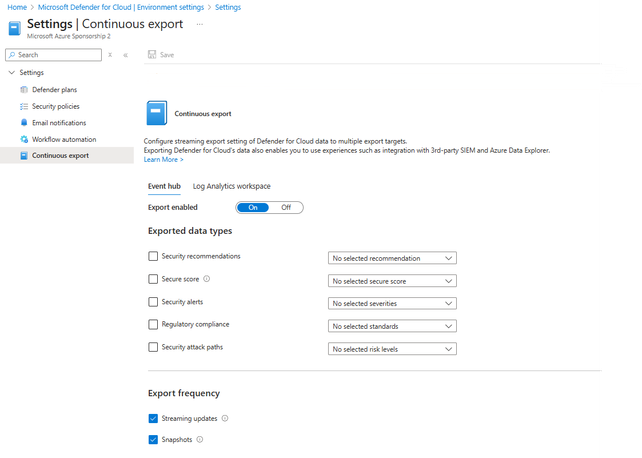642x458 pixels.
Task: Click the Workflow automation gear icon
Action: (24, 139)
